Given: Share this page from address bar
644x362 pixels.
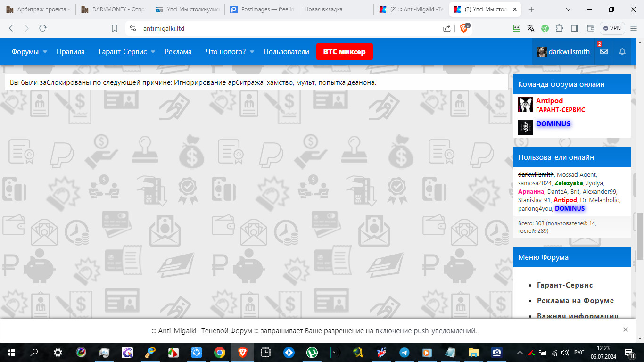Looking at the screenshot, I should click(x=446, y=28).
